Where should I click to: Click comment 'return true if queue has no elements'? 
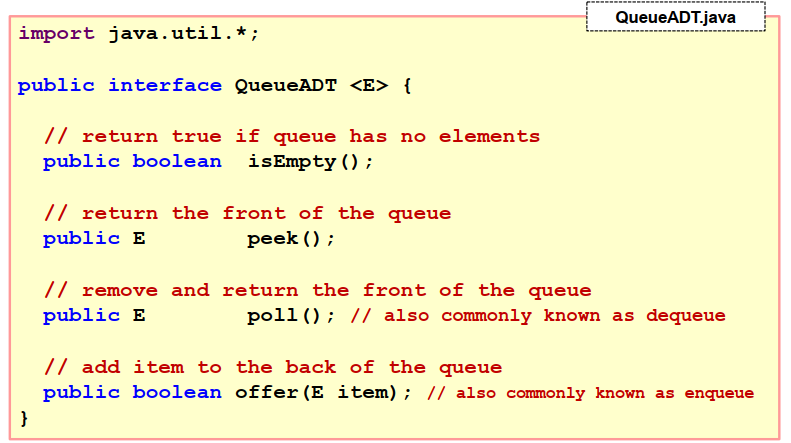pos(292,137)
